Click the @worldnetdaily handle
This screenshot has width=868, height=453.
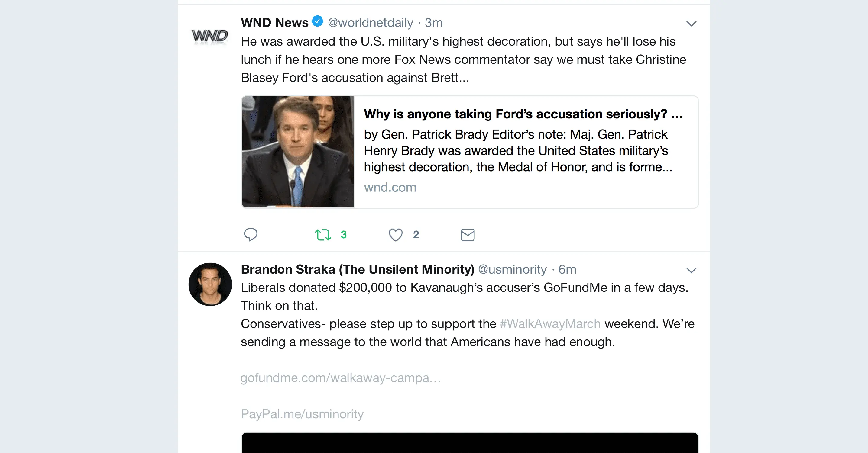click(370, 23)
